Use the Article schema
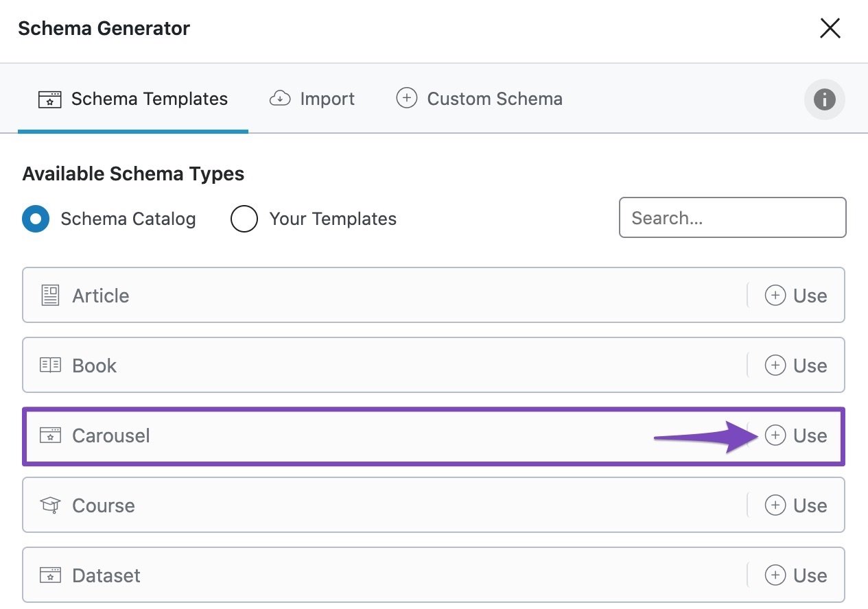Screen dimensions: 868x609 (x=796, y=296)
